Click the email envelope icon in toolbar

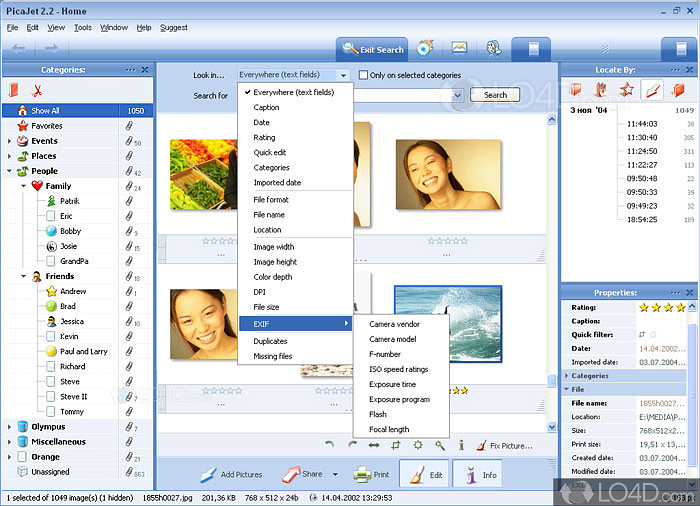coord(459,48)
